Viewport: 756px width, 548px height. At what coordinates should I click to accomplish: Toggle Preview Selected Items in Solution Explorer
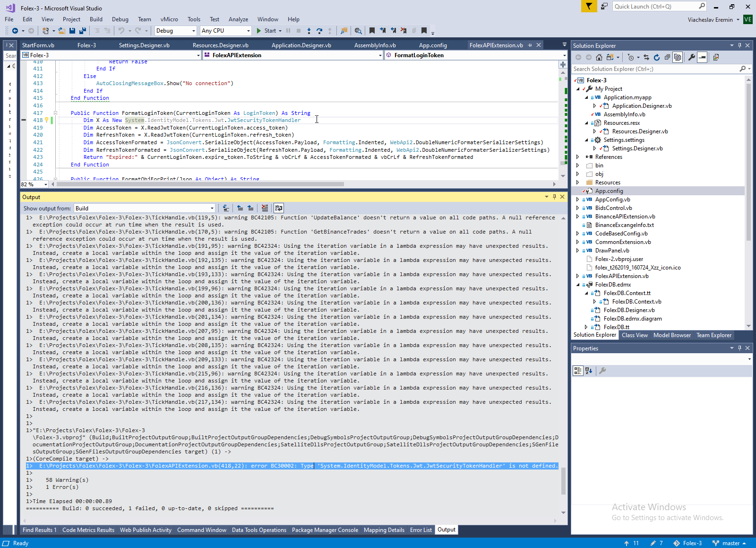[702, 57]
